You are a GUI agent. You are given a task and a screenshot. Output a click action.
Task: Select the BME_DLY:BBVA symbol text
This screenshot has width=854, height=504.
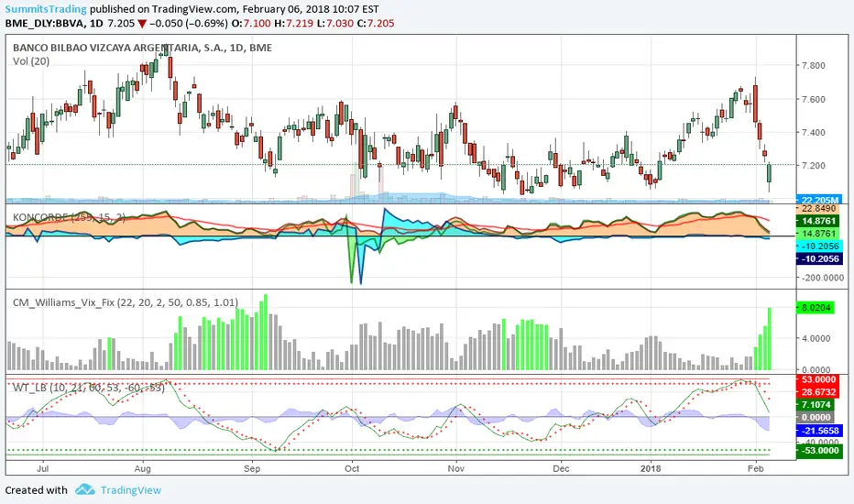point(46,24)
